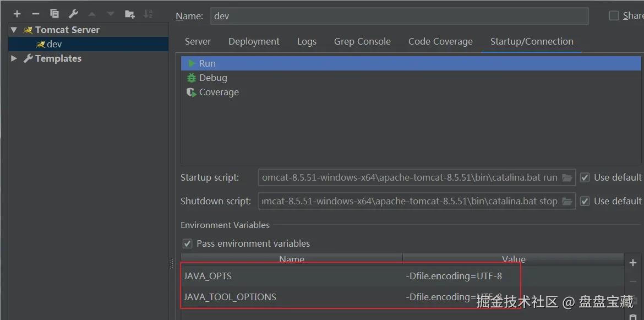Select the dev configuration in tree
This screenshot has width=644, height=320.
[54, 44]
